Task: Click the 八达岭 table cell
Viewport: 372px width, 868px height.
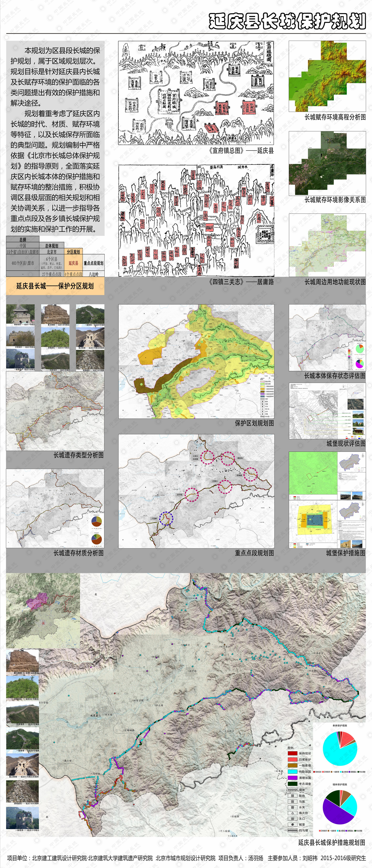Action: pyautogui.click(x=94, y=274)
